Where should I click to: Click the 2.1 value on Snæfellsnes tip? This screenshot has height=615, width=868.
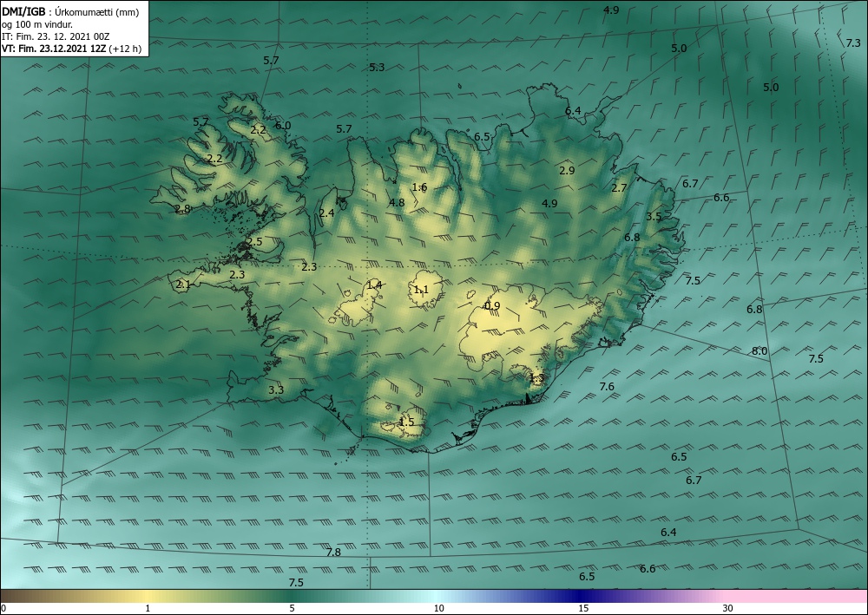pos(183,285)
